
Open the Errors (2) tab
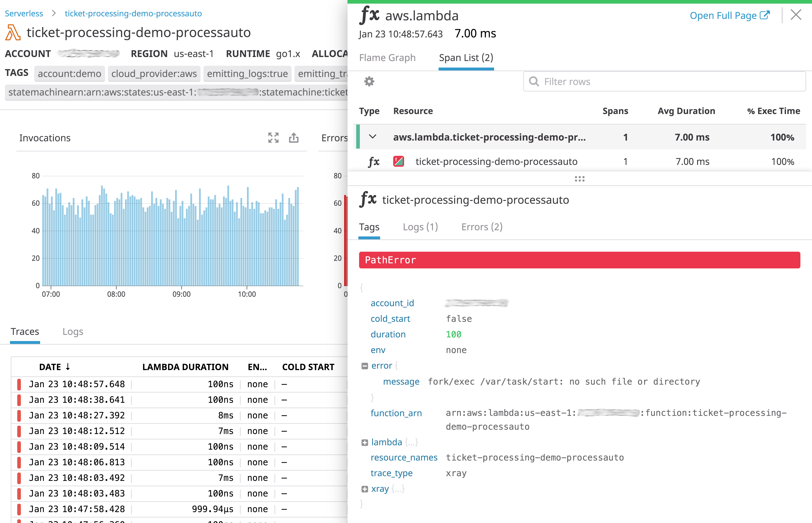pos(482,226)
